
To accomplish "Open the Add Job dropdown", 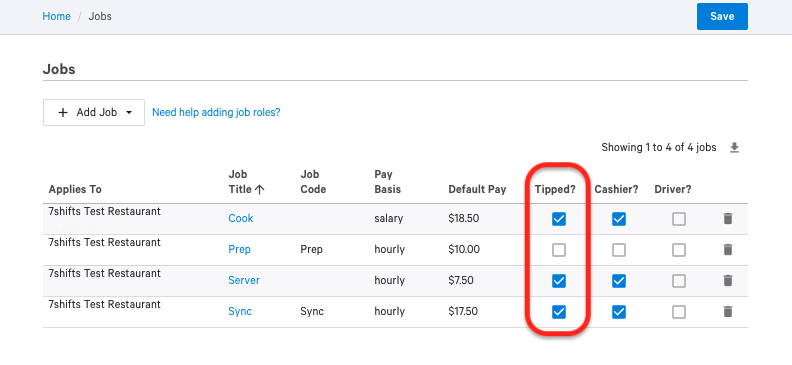I will click(x=94, y=112).
